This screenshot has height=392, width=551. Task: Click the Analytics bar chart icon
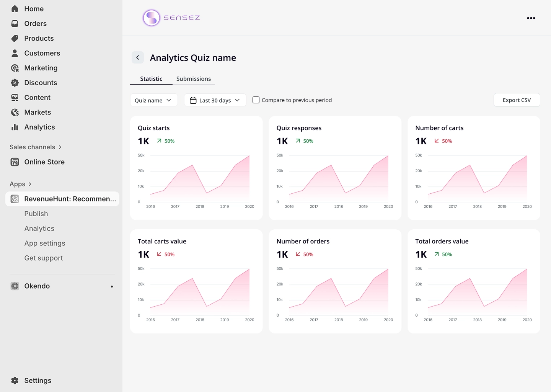click(15, 127)
